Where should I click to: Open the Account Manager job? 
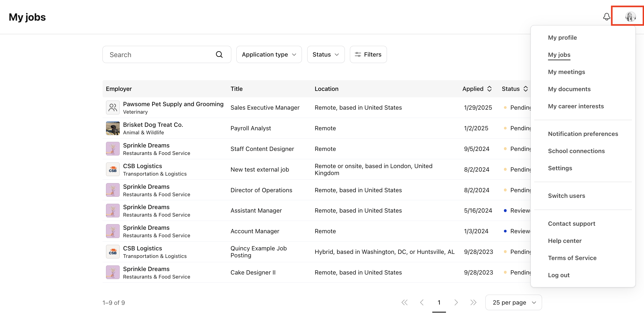pos(255,231)
